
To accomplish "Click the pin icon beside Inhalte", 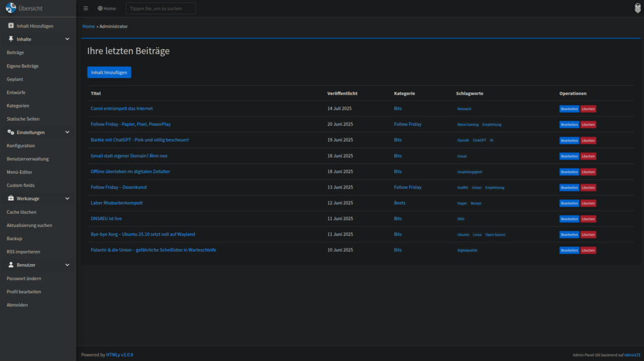I will coord(11,39).
